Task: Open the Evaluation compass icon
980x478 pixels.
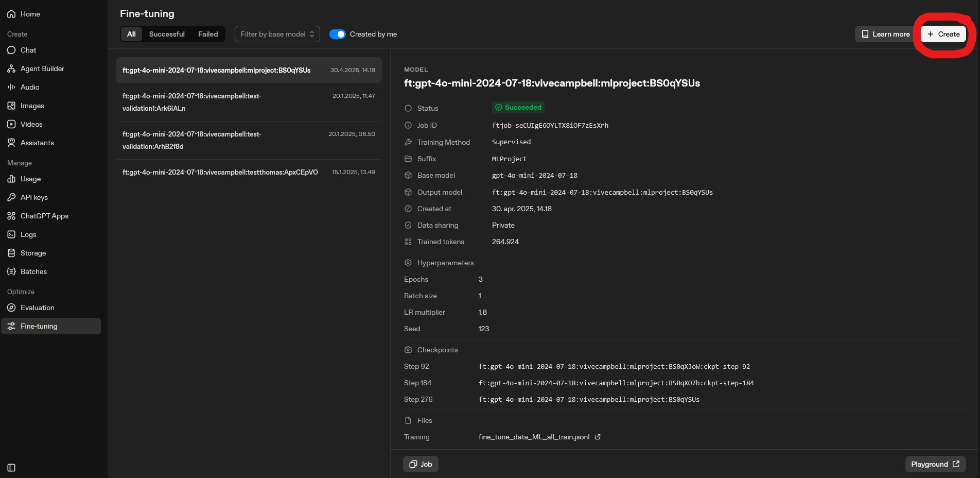Action: pos(11,308)
